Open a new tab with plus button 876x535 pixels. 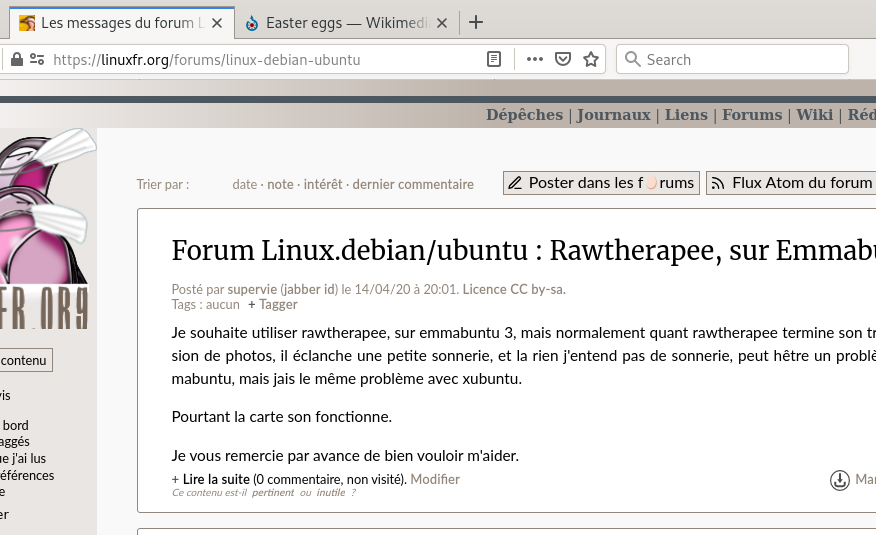[x=476, y=22]
